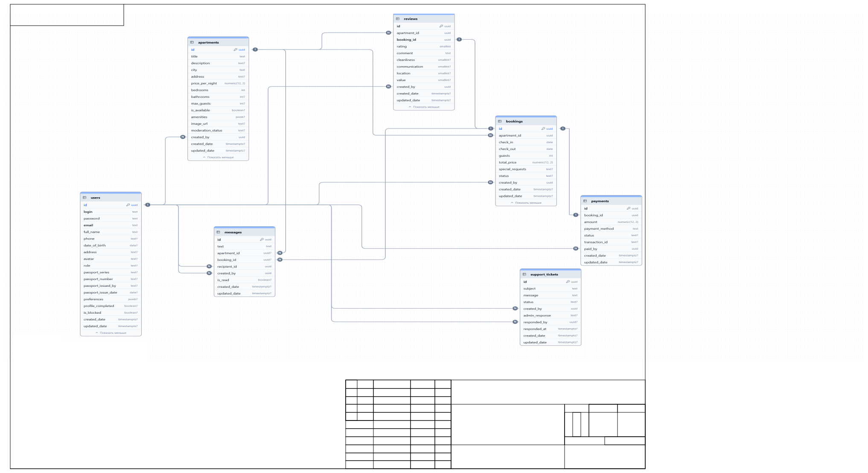This screenshot has height=473, width=868.
Task: Click the key icon on users id row
Action: pos(128,205)
